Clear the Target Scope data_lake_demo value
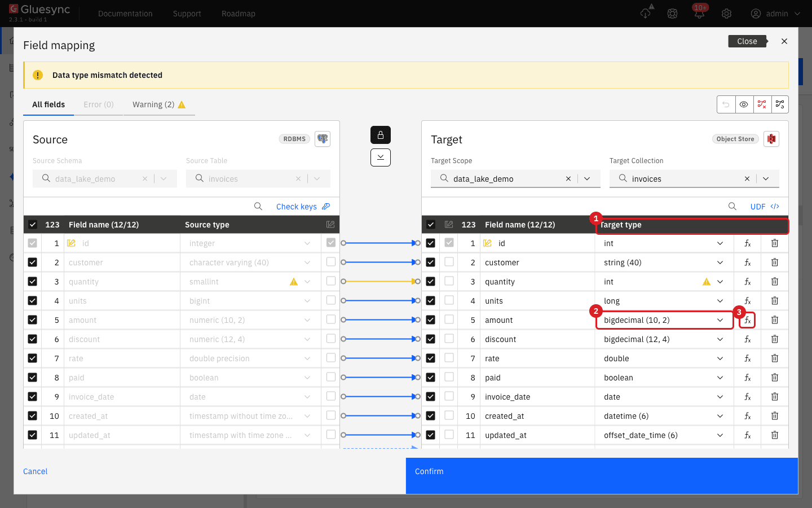Screen dimensions: 812x508 pyautogui.click(x=568, y=179)
